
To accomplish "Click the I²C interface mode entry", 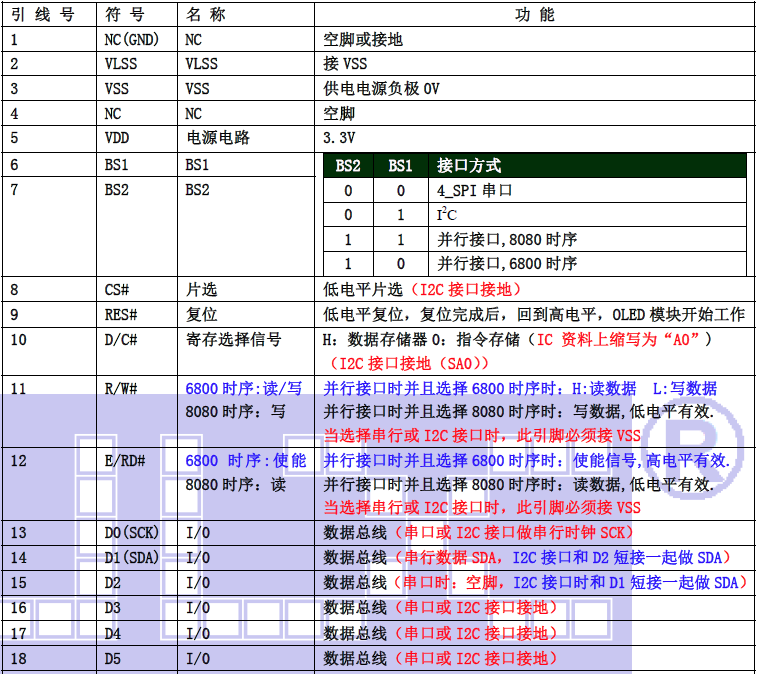I will pos(446,215).
